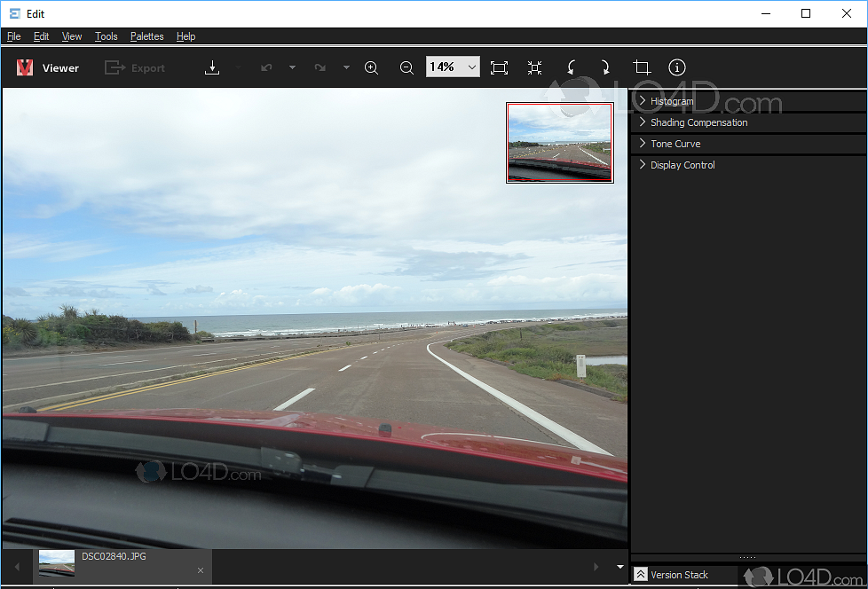The width and height of the screenshot is (868, 589).
Task: Click the full screen view icon
Action: click(x=534, y=67)
